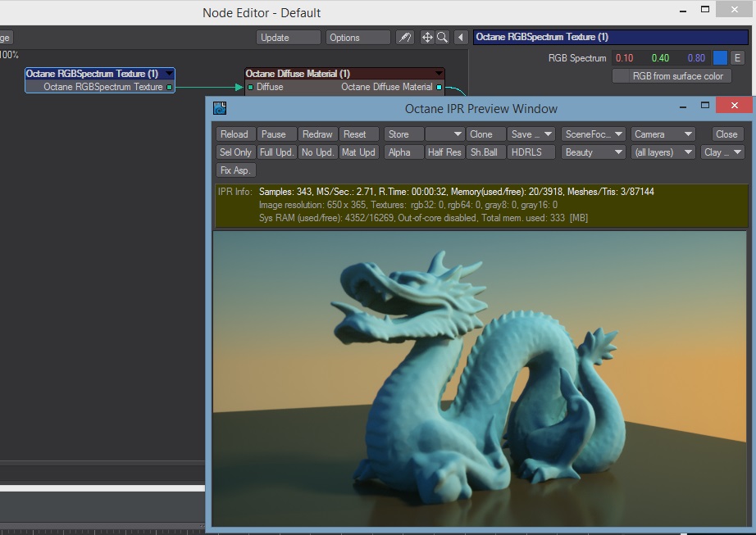
Task: Open the Camera dropdown
Action: point(663,134)
